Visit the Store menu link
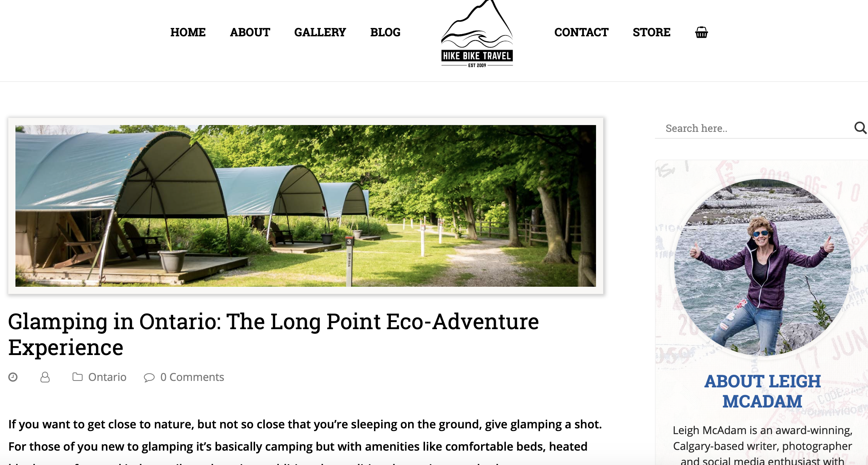 pos(651,32)
